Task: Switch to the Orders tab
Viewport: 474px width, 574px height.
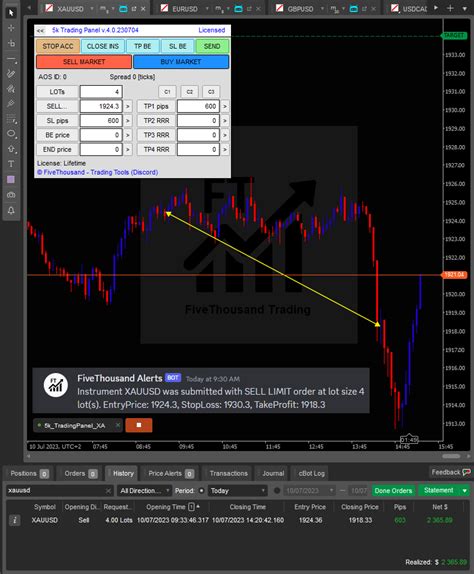Action: coord(81,473)
